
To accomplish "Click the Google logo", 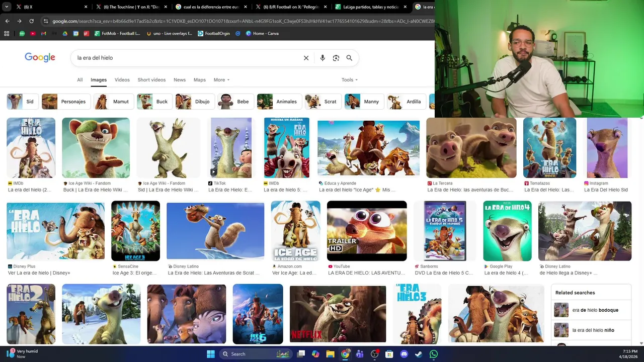I will pos(40,57).
